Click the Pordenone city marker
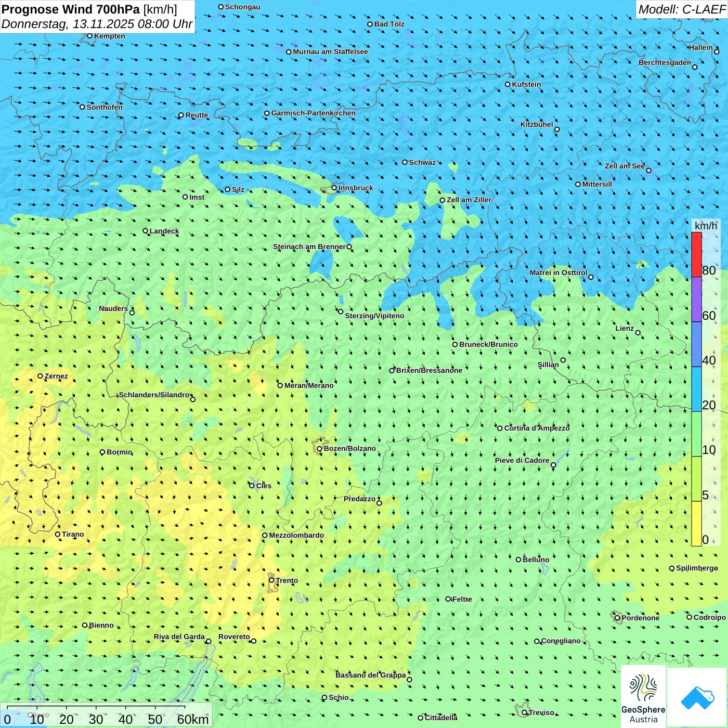 click(618, 618)
